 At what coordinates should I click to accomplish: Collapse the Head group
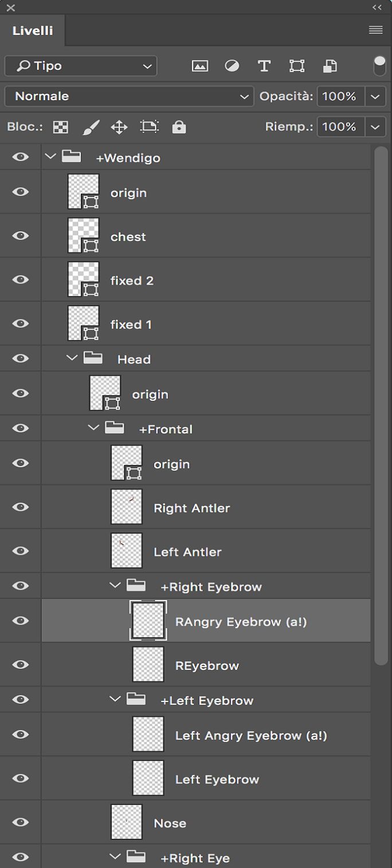point(71,358)
